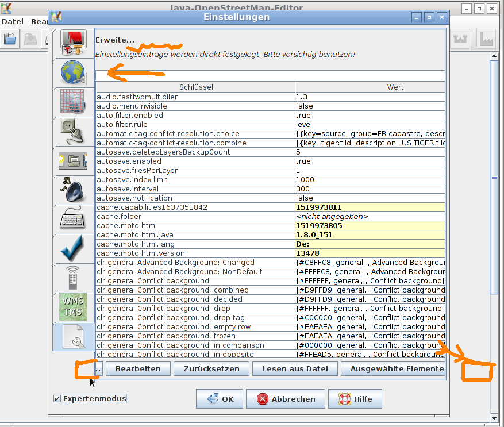Image resolution: width=504 pixels, height=427 pixels.
Task: Click the Schlüssel column header
Action: coord(195,87)
